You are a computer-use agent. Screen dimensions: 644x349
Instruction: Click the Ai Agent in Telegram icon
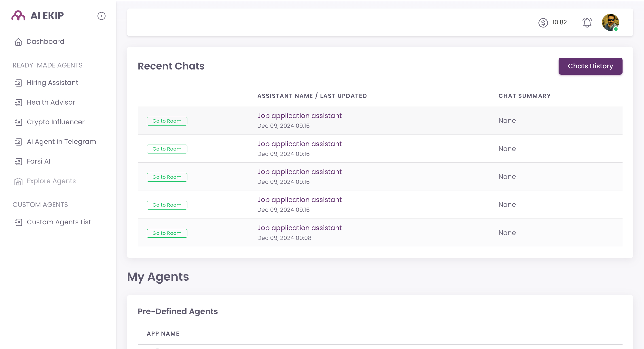pyautogui.click(x=18, y=142)
